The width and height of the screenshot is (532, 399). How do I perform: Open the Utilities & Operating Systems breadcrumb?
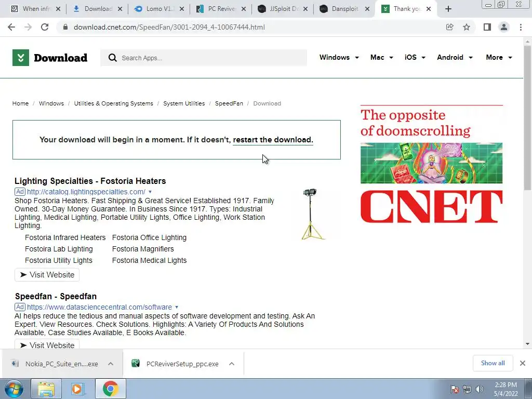[x=114, y=103]
